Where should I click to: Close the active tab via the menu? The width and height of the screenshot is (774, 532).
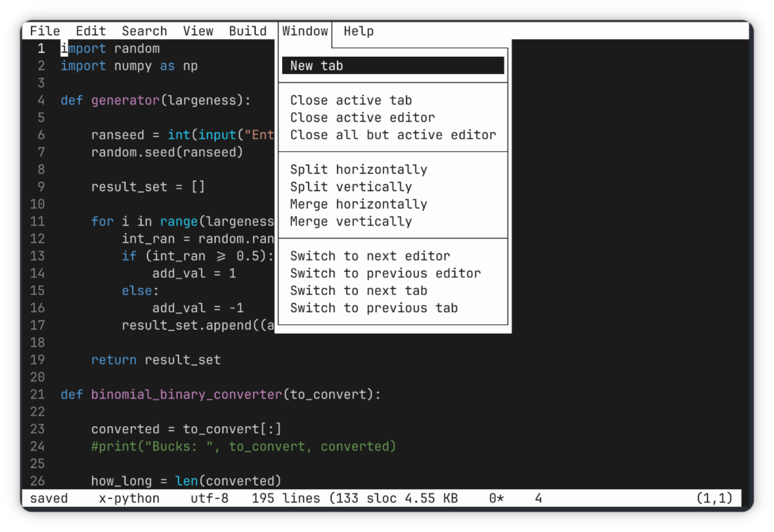(x=351, y=100)
